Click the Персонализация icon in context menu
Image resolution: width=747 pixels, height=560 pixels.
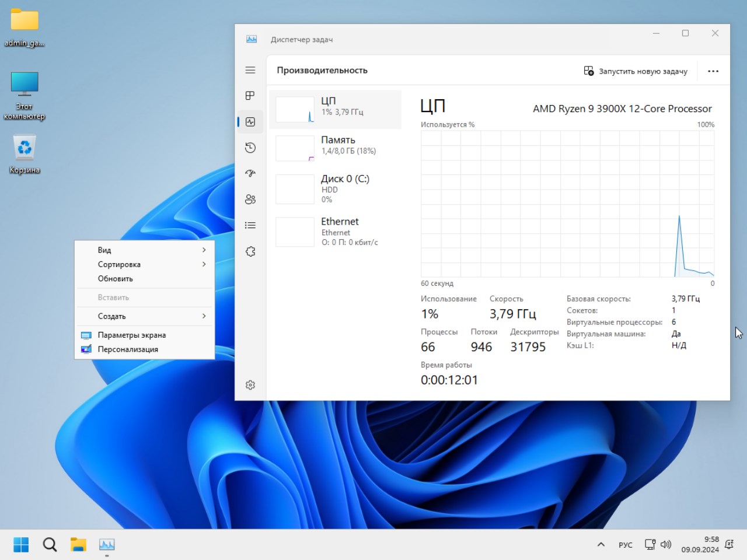[86, 349]
